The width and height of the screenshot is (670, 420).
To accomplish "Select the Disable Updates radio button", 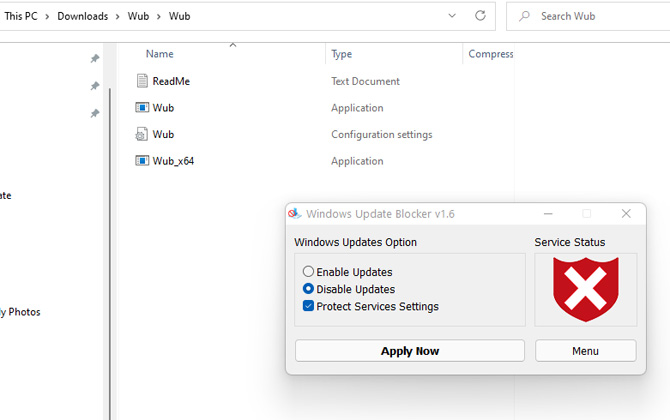I will click(308, 289).
